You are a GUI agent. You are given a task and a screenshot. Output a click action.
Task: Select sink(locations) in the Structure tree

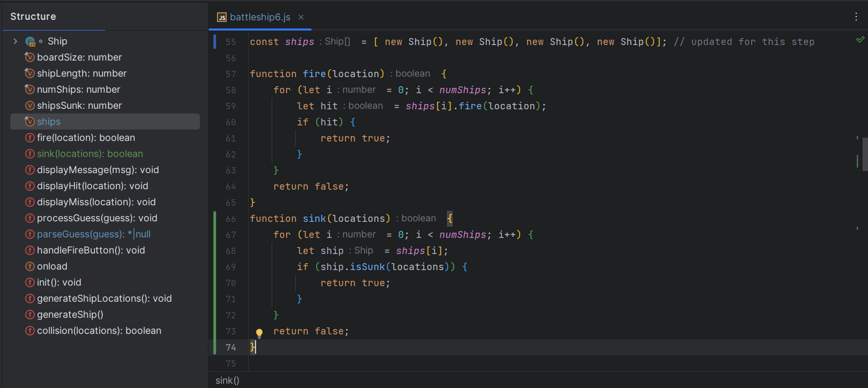[x=89, y=154]
